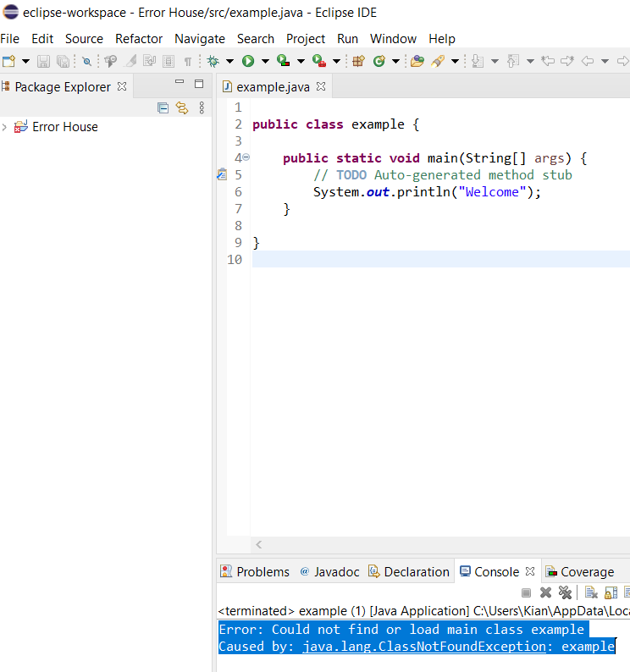630x672 pixels.
Task: Switch to the Problems tab
Action: coord(255,572)
